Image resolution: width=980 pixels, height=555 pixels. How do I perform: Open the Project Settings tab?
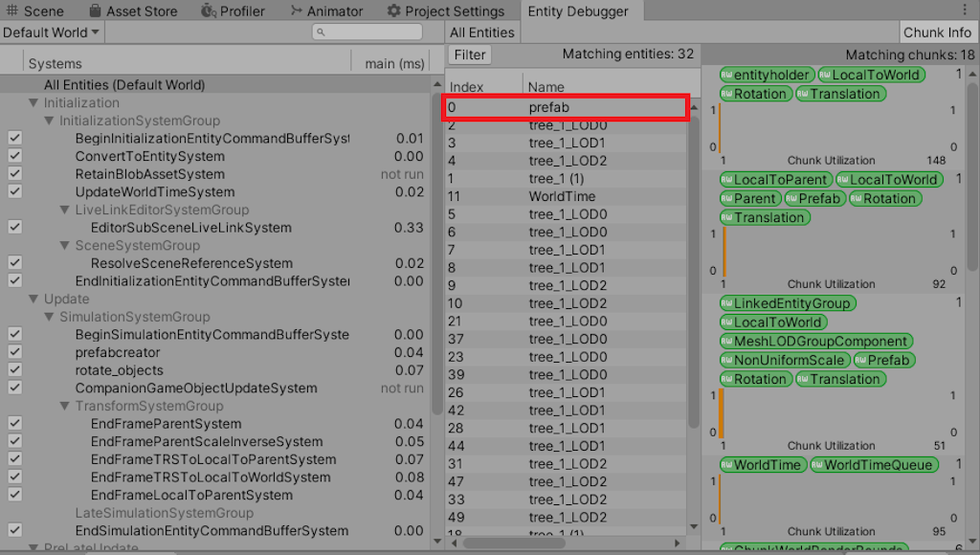pos(445,11)
